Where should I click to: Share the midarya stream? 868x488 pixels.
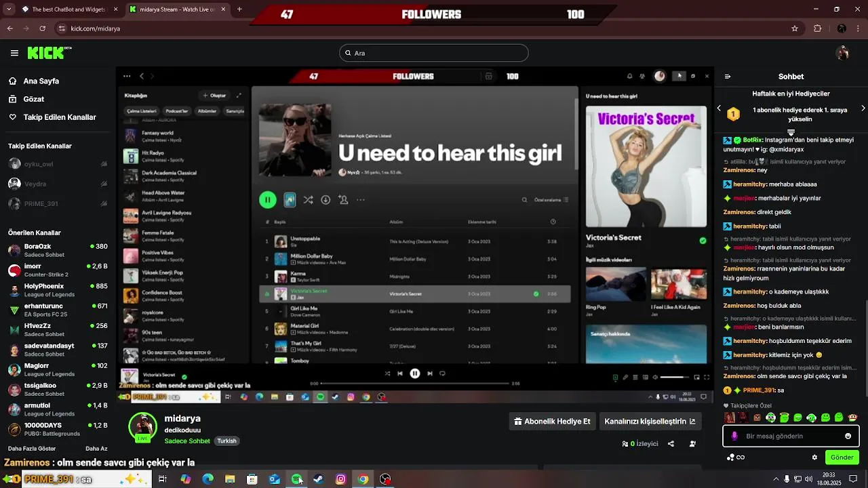[x=671, y=444]
